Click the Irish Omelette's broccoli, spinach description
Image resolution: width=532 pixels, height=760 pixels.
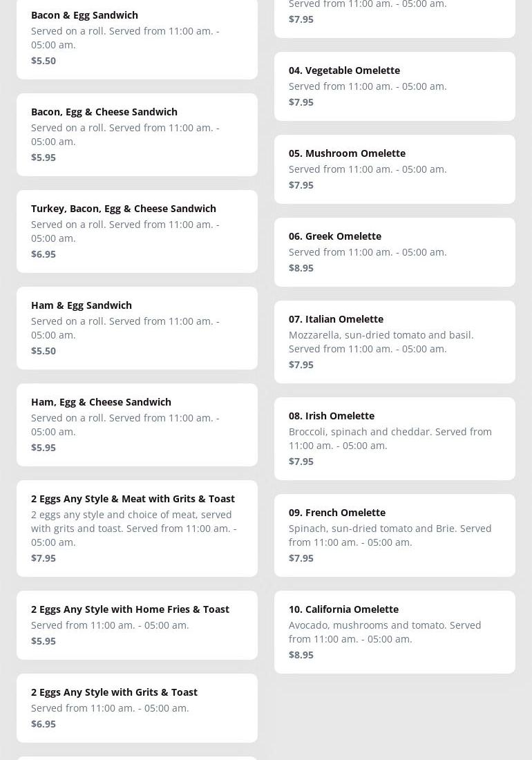click(x=390, y=438)
